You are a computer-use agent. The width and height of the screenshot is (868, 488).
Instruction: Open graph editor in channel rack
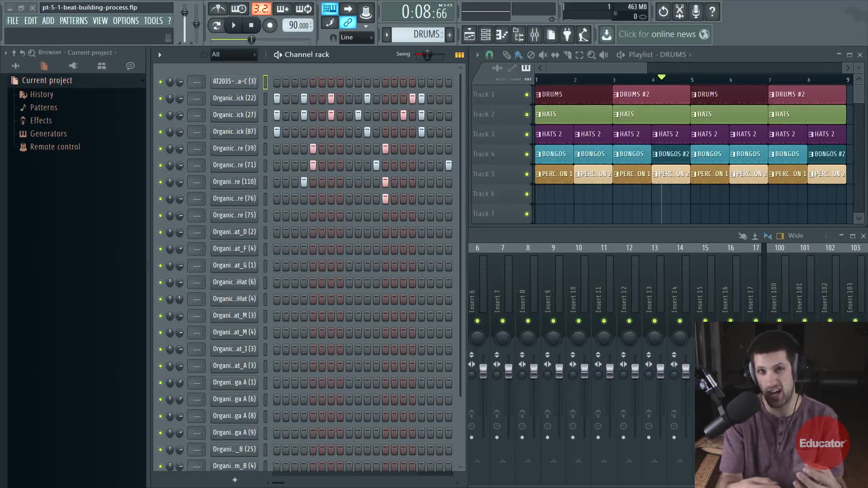coord(459,55)
